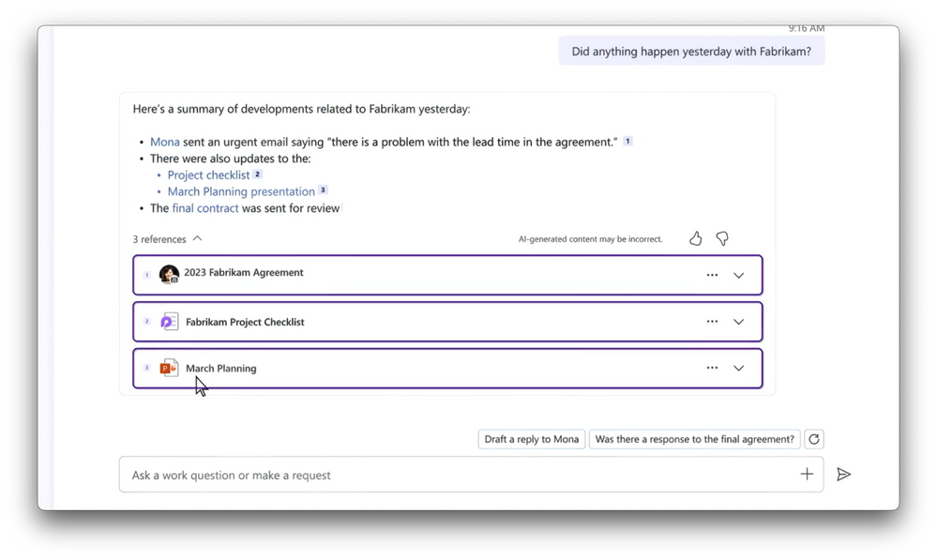Click the Loop icon for Fabrikam Project Checklist

169,322
